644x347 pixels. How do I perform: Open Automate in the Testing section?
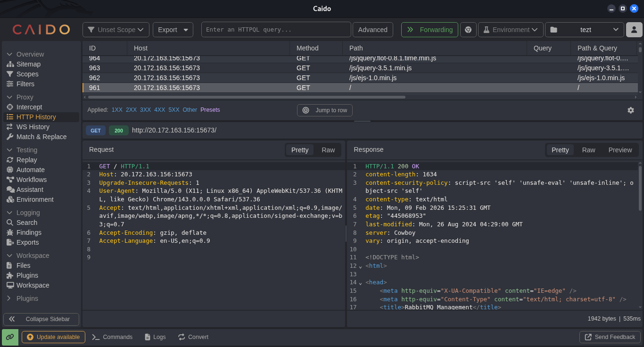pyautogui.click(x=31, y=170)
